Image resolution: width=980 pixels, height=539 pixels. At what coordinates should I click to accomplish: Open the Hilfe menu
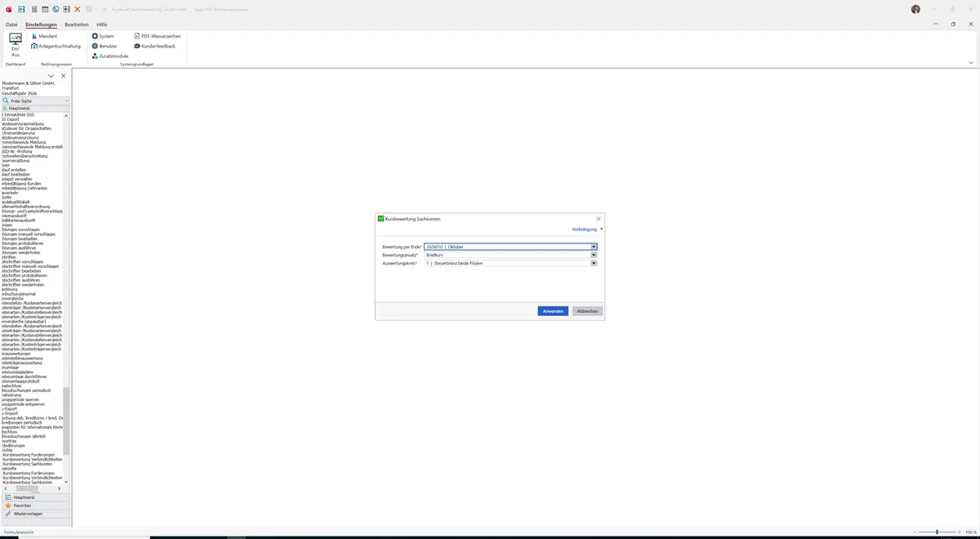coord(102,24)
